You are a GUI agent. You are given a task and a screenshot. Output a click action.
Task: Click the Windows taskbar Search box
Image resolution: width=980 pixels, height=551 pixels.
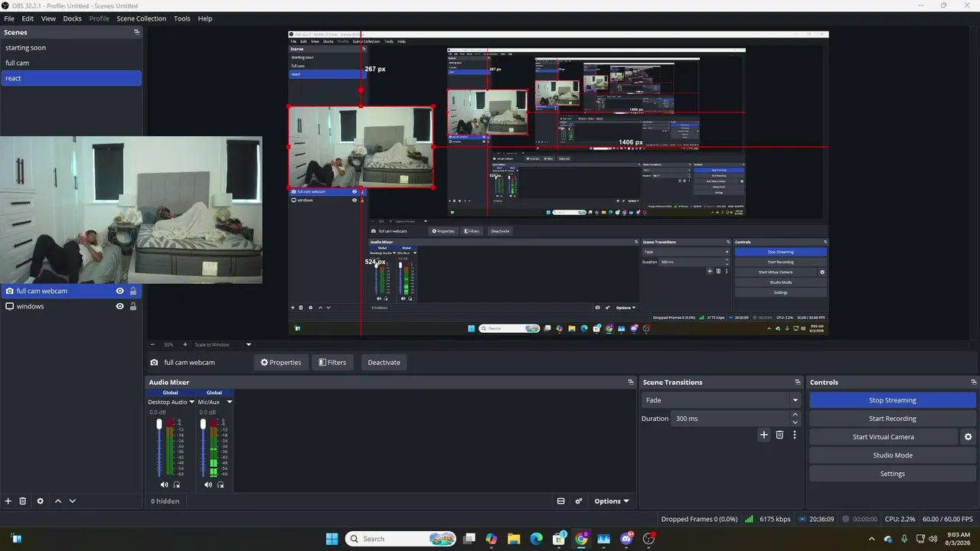pos(401,539)
